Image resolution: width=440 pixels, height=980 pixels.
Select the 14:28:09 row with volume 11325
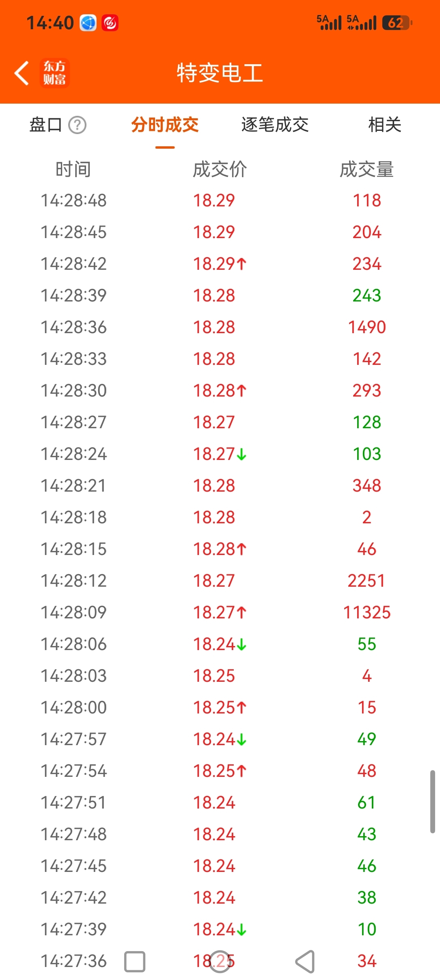coord(220,612)
